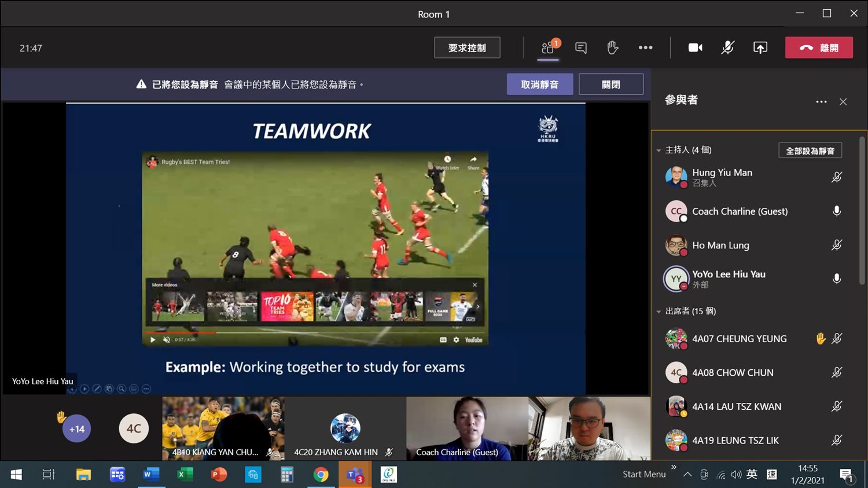868x488 pixels.
Task: Click the raised hand icon next to 4A07 CHEUNG YEUNG
Action: point(820,339)
